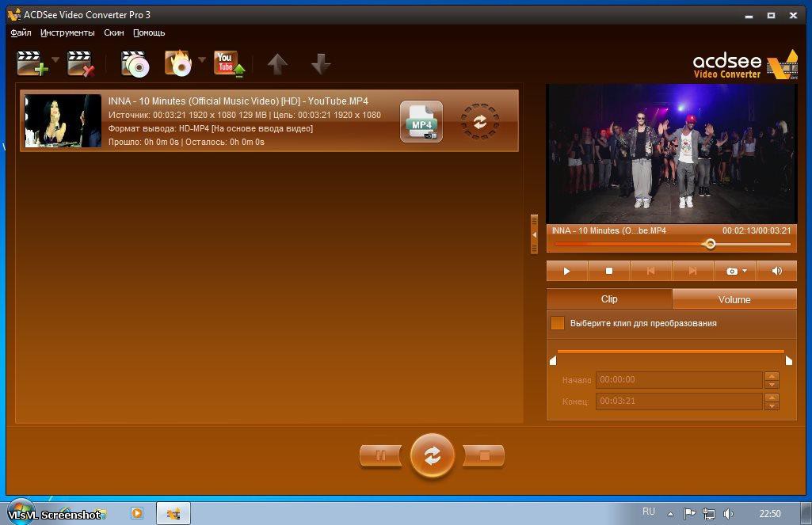This screenshot has height=525, width=812.
Task: Click the clip range start marker
Action: point(552,360)
